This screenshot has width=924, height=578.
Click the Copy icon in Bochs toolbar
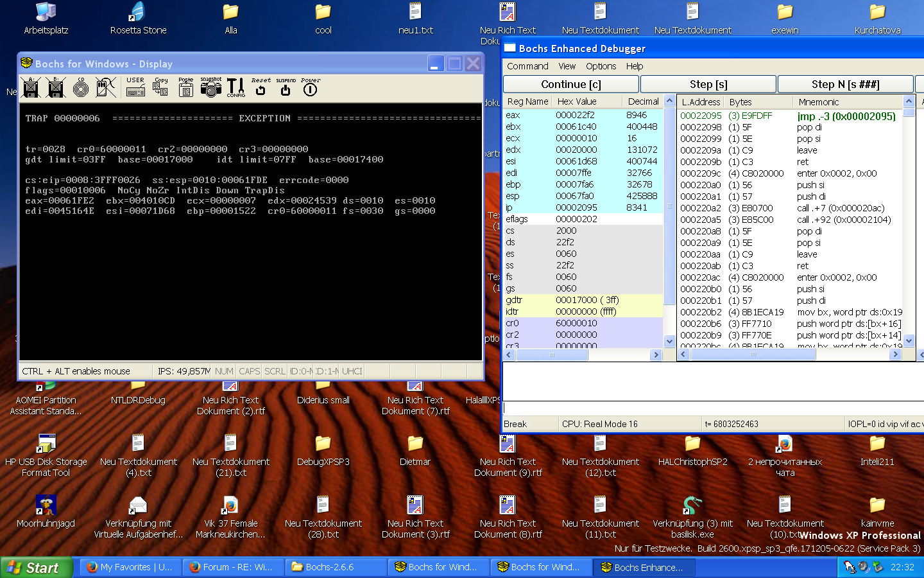pyautogui.click(x=160, y=87)
